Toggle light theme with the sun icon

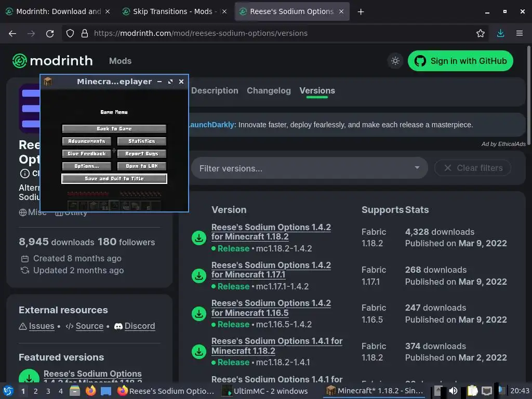395,61
